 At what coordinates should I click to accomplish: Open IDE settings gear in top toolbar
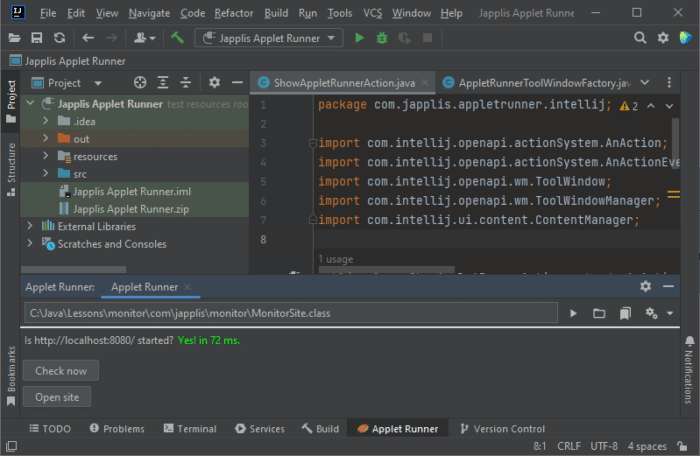point(663,38)
